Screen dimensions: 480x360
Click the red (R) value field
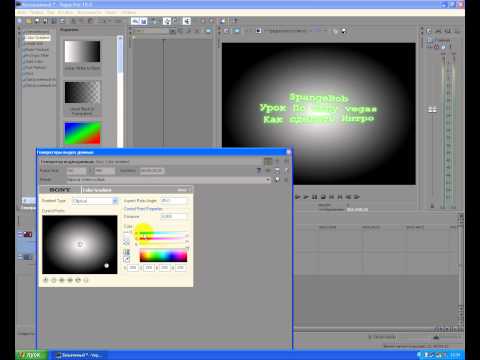coord(133,268)
